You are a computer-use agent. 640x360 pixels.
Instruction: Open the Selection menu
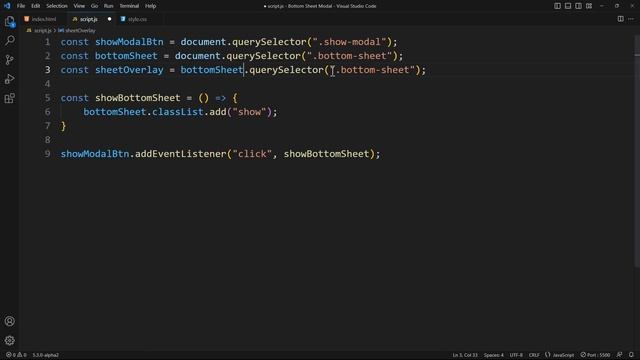click(57, 6)
